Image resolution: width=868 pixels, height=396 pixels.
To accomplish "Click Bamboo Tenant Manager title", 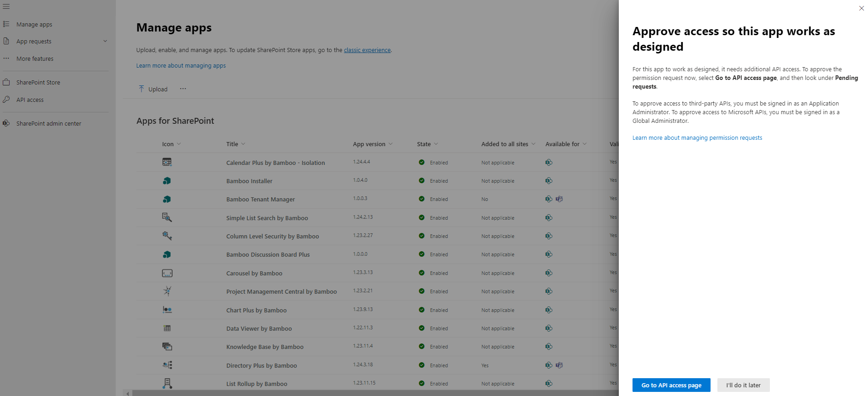I will pos(261,199).
